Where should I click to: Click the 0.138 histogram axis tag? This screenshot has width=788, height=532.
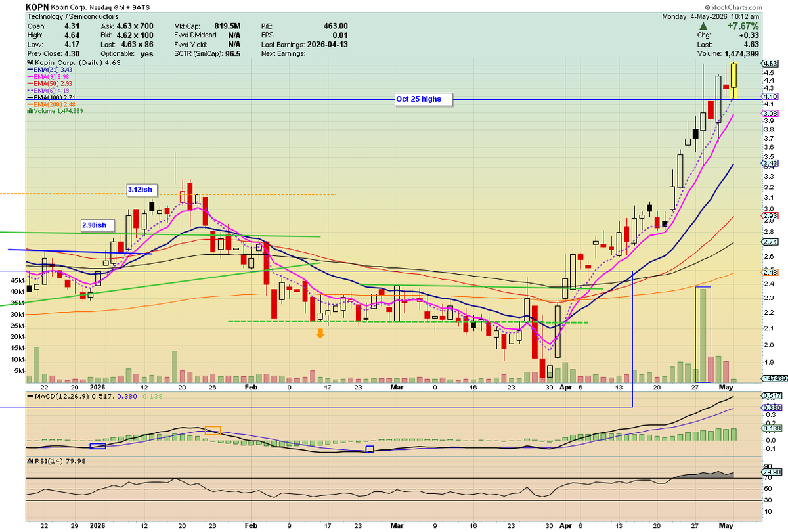[770, 428]
